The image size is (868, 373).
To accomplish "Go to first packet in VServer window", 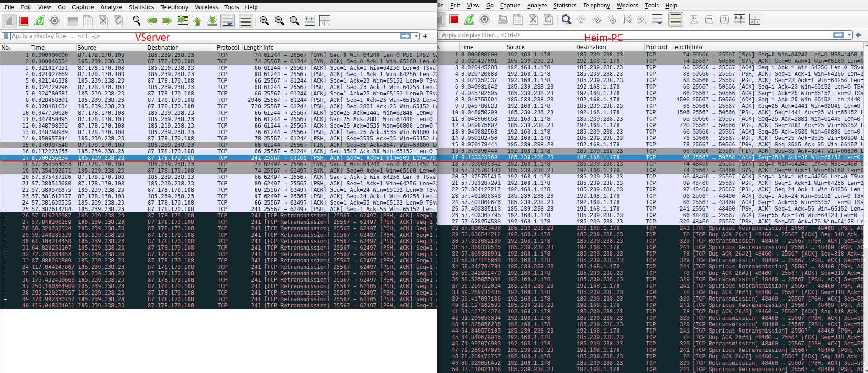I will pyautogui.click(x=197, y=21).
